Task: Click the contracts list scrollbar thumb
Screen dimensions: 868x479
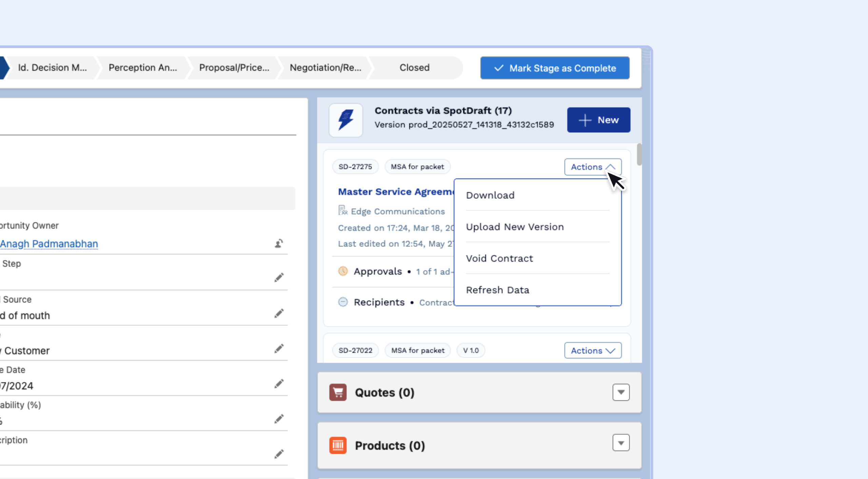Action: [639, 155]
